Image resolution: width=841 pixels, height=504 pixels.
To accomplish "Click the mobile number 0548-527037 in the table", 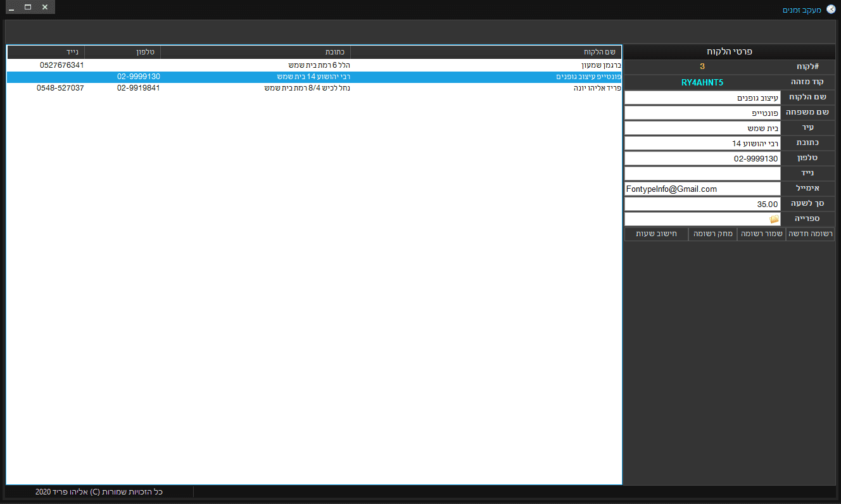I will 60,88.
